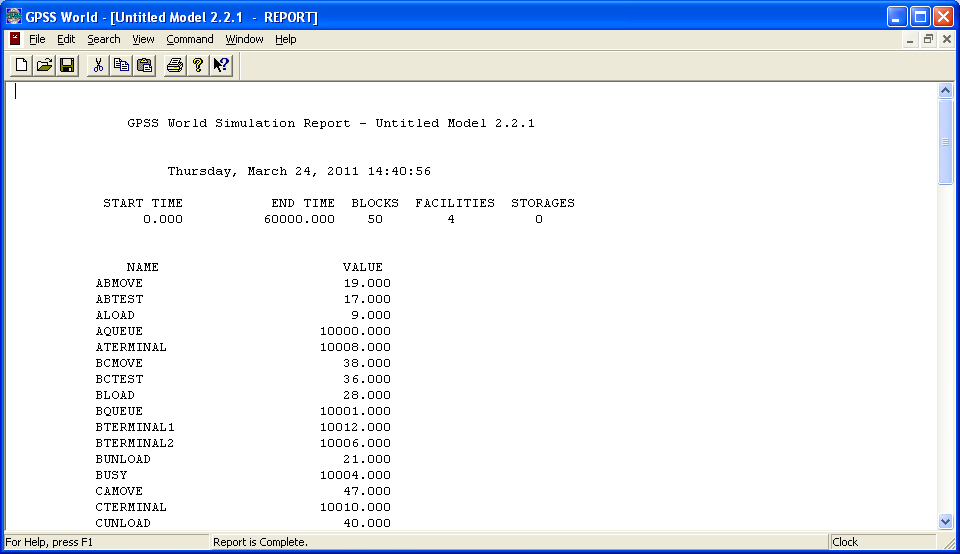Click the ABTEST name entry

pos(119,299)
